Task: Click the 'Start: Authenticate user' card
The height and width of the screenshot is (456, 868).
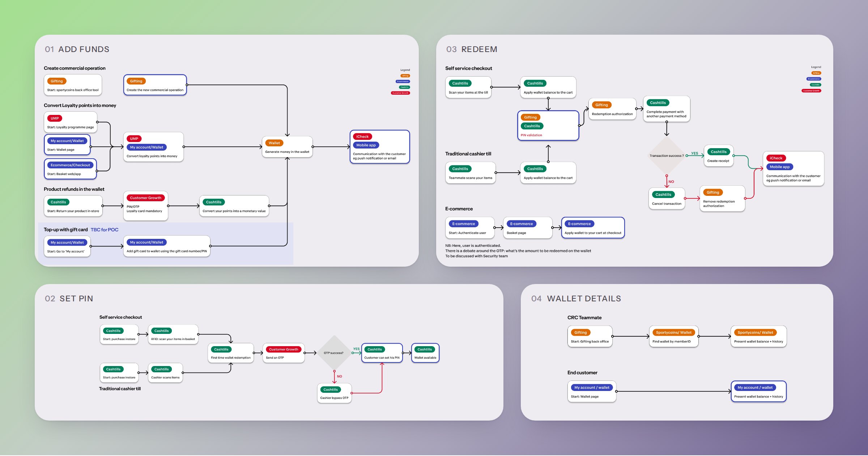Action: [470, 228]
